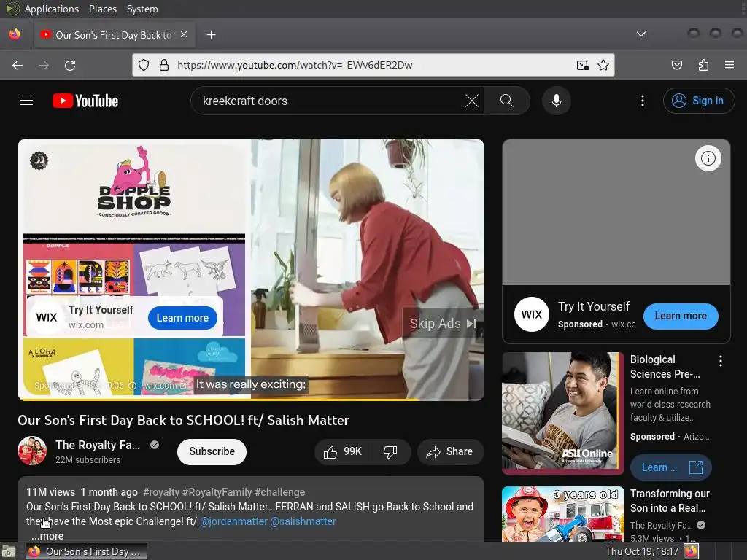The width and height of the screenshot is (747, 560).
Task: Open ad info circle icon in sidebar
Action: tap(708, 158)
